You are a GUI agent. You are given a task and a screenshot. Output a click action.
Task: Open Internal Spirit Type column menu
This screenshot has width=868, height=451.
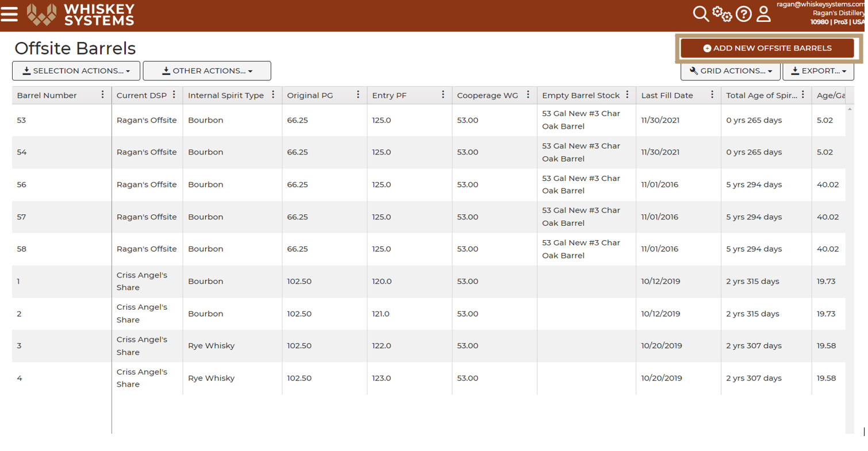click(273, 95)
